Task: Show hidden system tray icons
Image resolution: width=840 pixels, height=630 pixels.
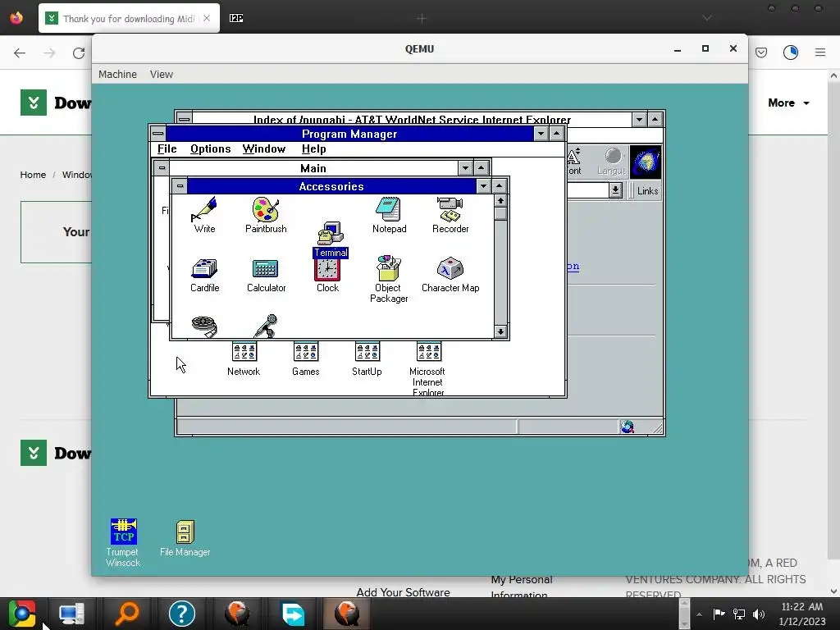Action: pyautogui.click(x=699, y=614)
